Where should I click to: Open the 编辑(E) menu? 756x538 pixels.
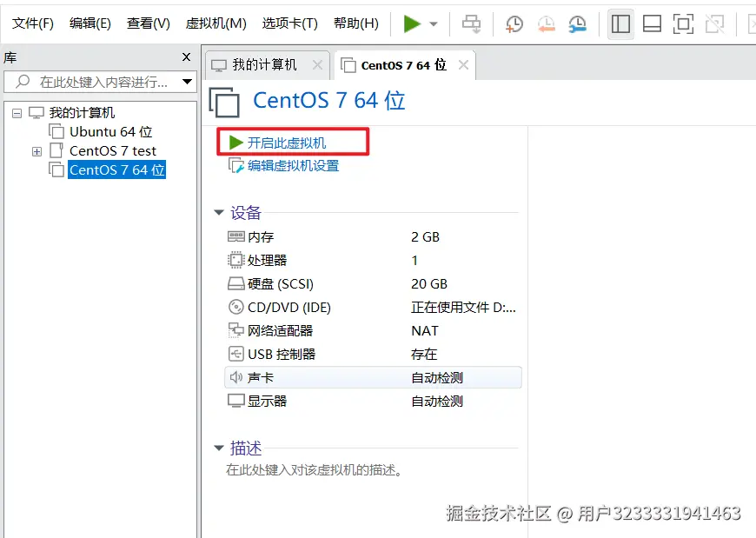90,23
